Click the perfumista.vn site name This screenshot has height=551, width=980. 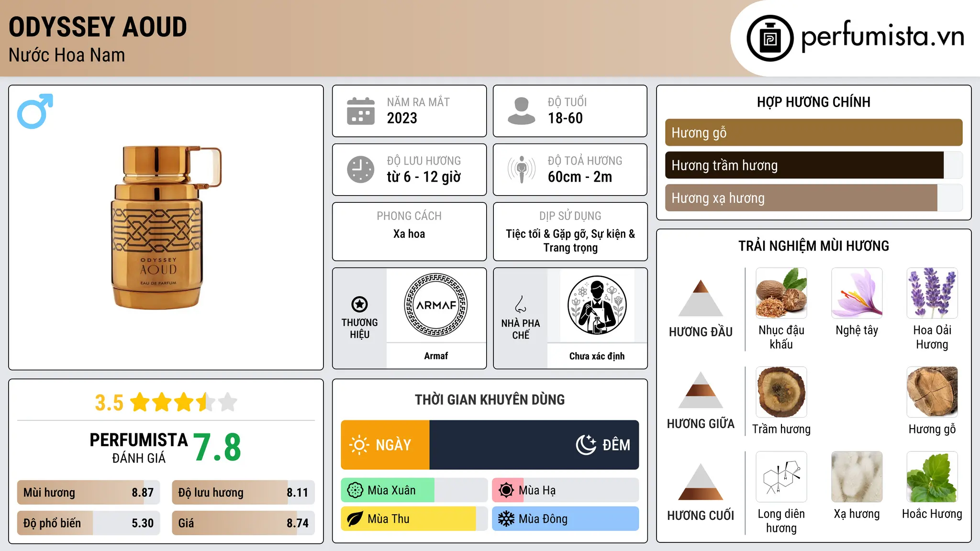882,36
